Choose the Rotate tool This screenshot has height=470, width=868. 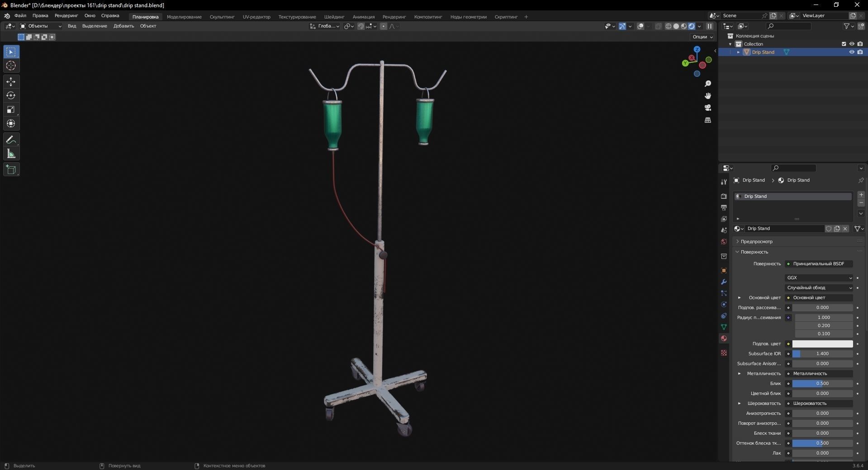pyautogui.click(x=11, y=96)
